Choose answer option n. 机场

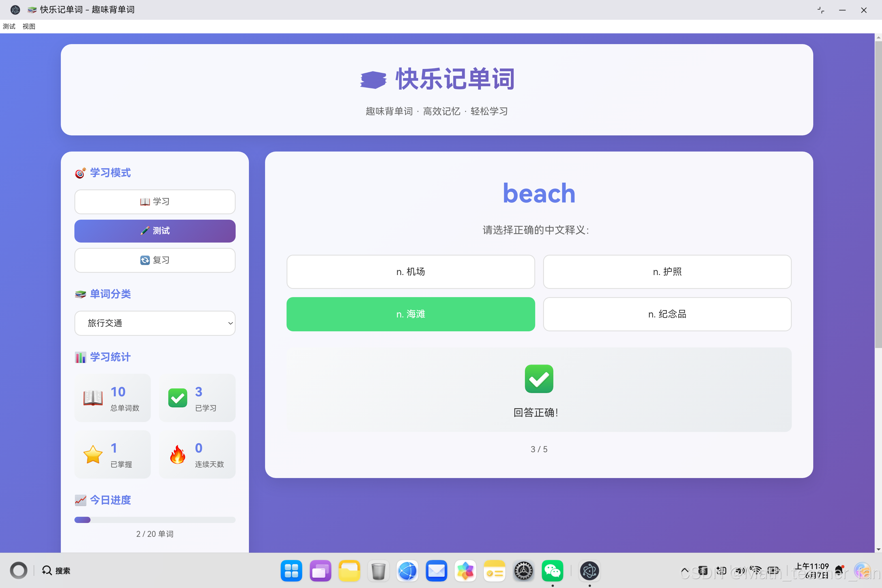pyautogui.click(x=410, y=271)
